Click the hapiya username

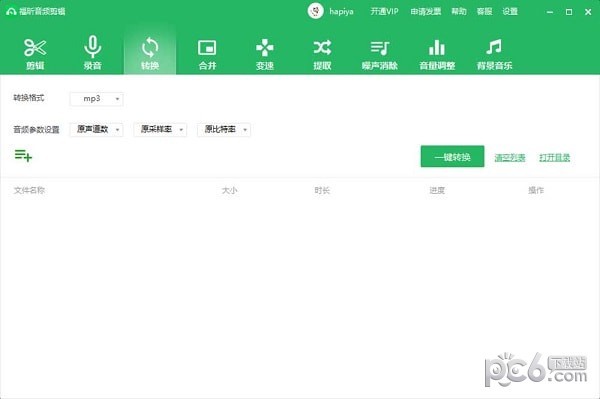341,11
